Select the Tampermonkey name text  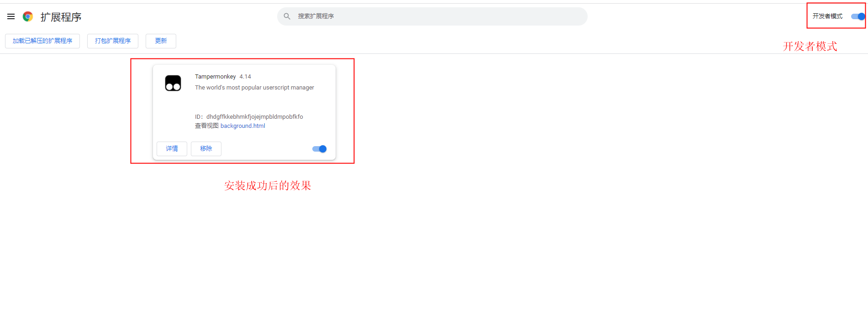(216, 77)
